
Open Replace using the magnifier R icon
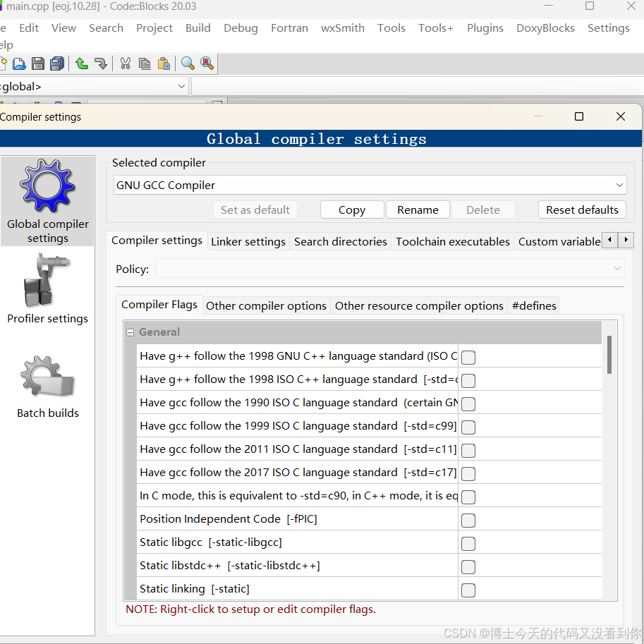coord(207,63)
